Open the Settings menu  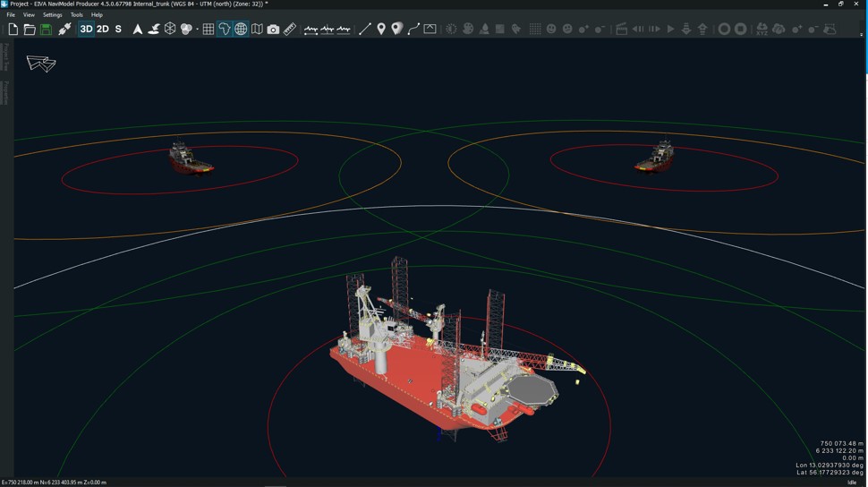click(53, 15)
